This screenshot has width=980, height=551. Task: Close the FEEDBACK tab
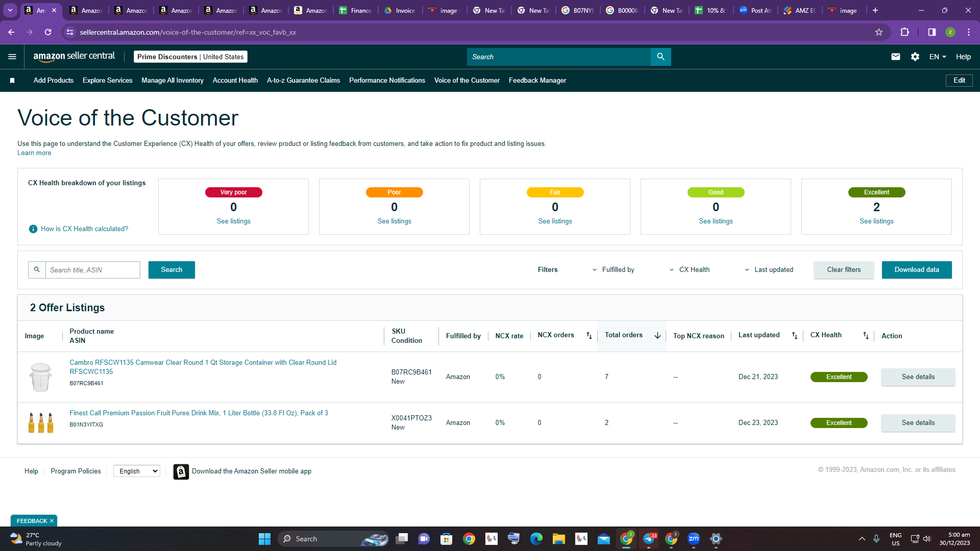[52, 521]
